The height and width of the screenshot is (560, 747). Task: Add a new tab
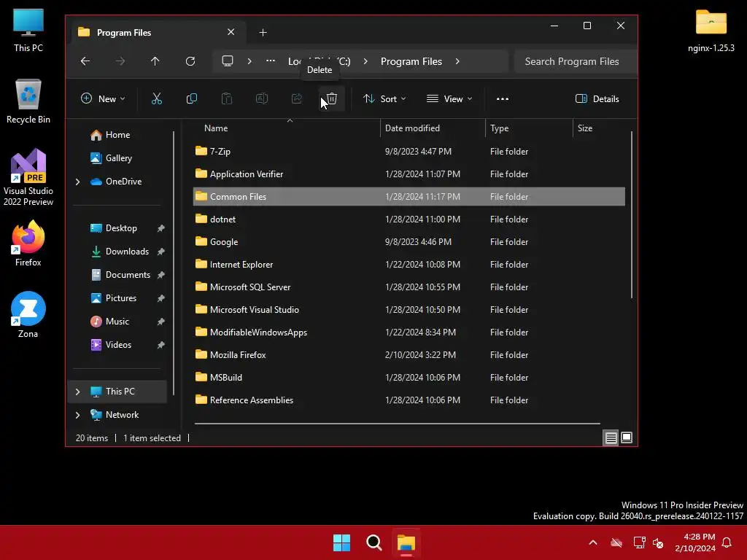coord(263,32)
